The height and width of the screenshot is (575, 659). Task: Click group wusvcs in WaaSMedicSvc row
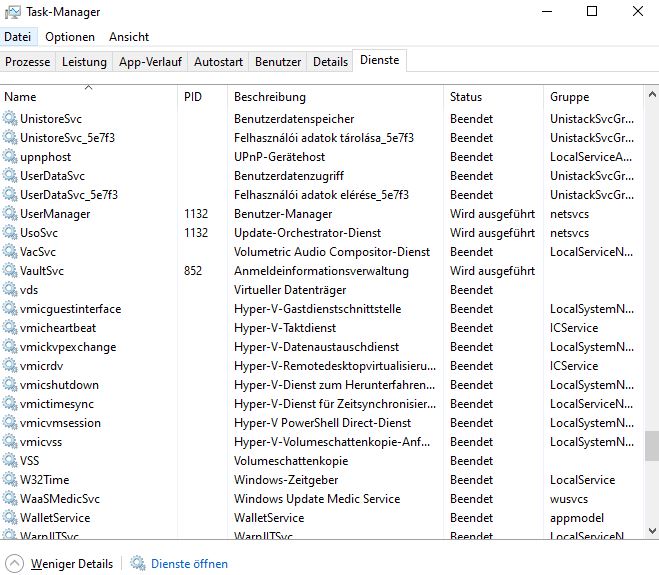(x=569, y=499)
